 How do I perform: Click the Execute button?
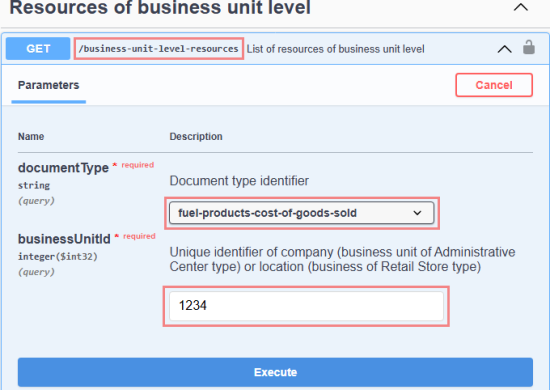[275, 372]
